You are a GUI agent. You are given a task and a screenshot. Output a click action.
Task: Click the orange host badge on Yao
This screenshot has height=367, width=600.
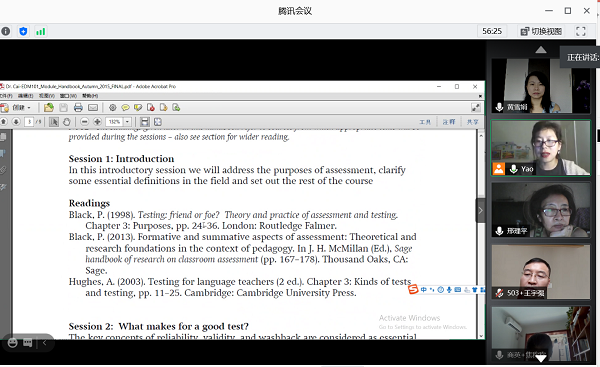(x=499, y=169)
